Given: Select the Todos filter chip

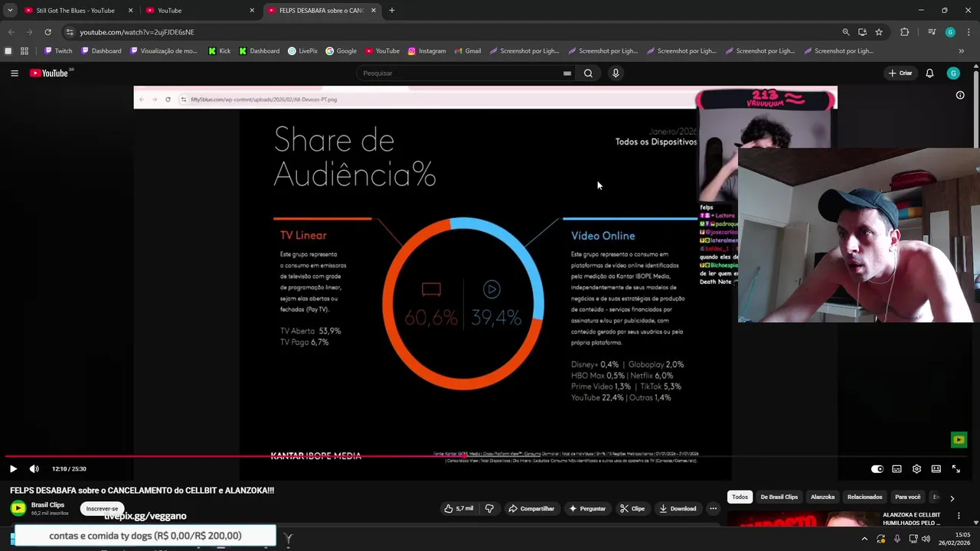Looking at the screenshot, I should pos(740,497).
